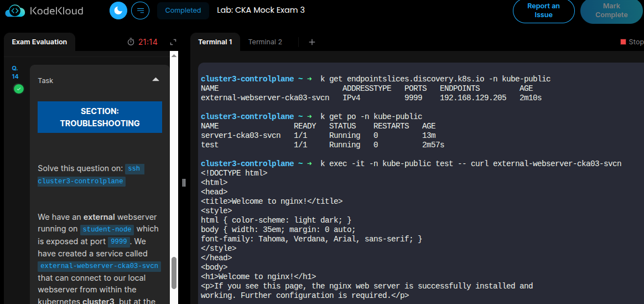This screenshot has height=304, width=644.
Task: Click the green checkmark for Q.14
Action: point(18,89)
